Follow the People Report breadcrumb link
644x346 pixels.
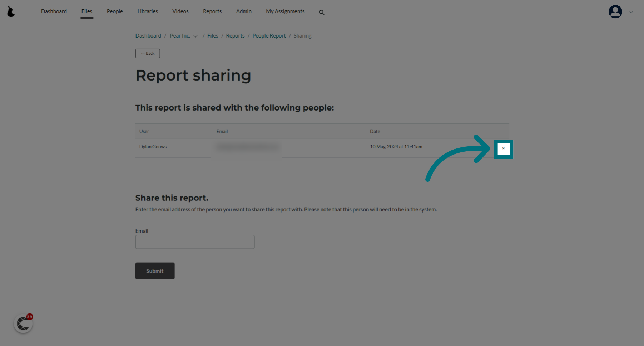click(x=269, y=36)
